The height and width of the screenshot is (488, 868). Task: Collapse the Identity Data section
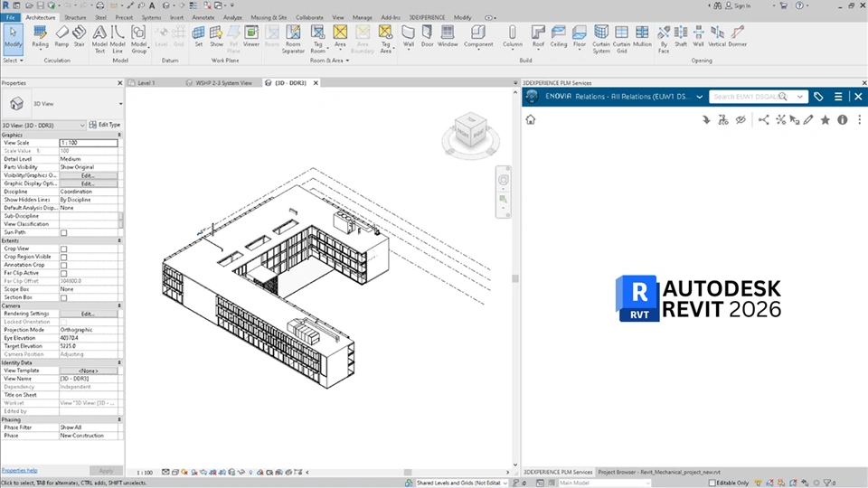click(119, 362)
